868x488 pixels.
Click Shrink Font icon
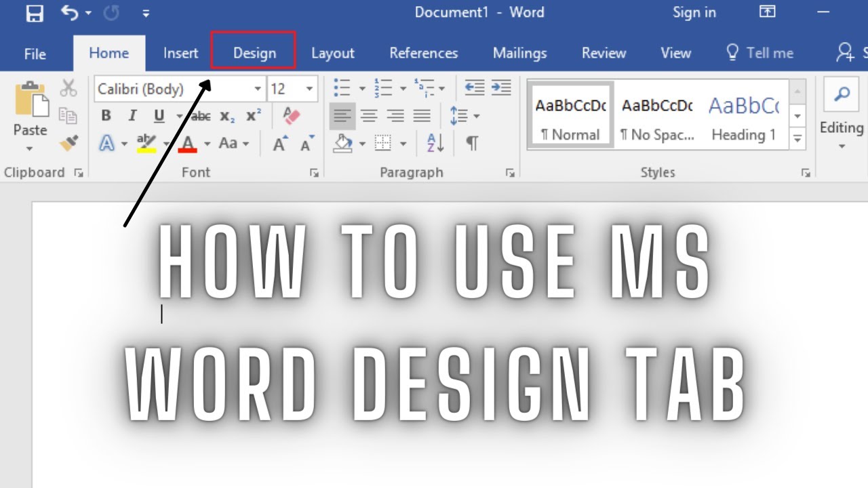tap(308, 144)
